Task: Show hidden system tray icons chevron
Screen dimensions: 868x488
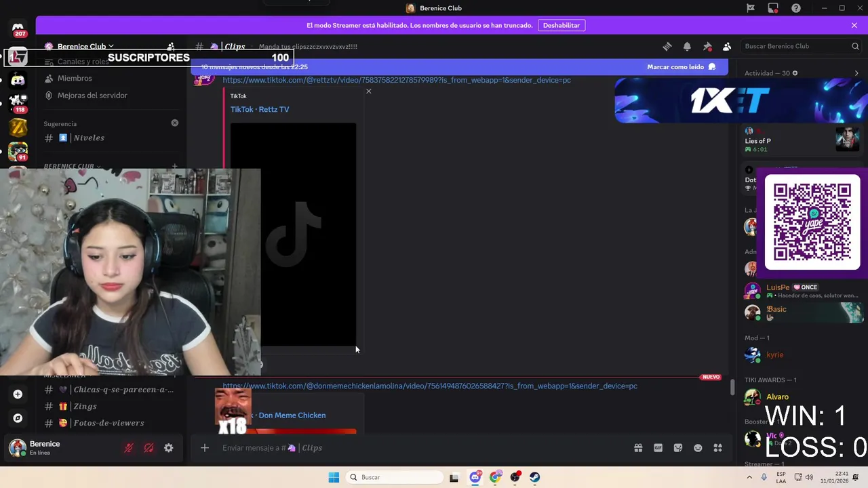Action: pyautogui.click(x=749, y=477)
